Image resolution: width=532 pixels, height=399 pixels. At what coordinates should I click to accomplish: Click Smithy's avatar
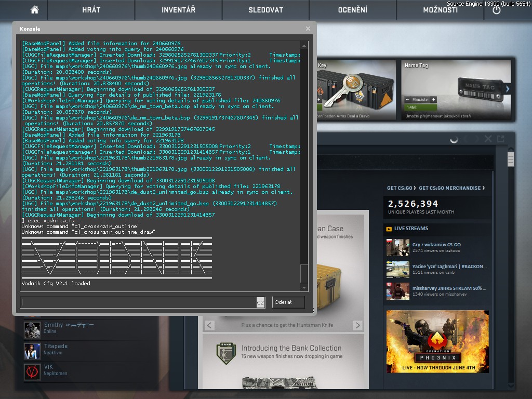[x=32, y=330]
